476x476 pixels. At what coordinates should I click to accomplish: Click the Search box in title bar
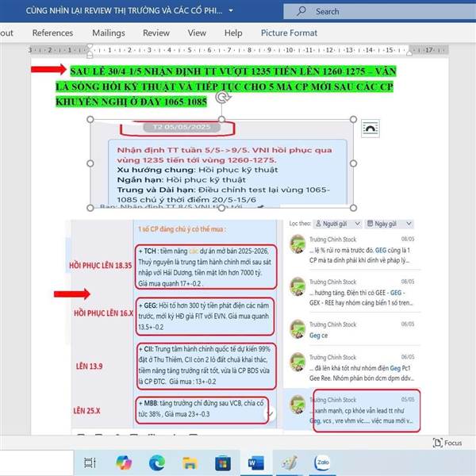(x=379, y=11)
